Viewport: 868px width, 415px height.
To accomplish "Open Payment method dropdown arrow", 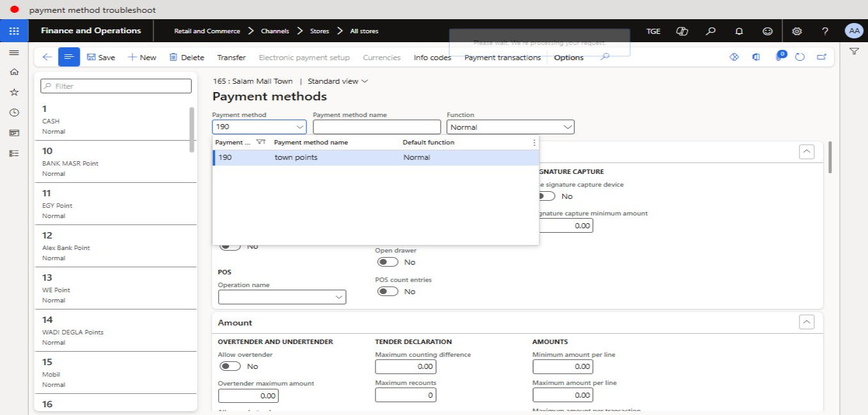I will pyautogui.click(x=299, y=127).
